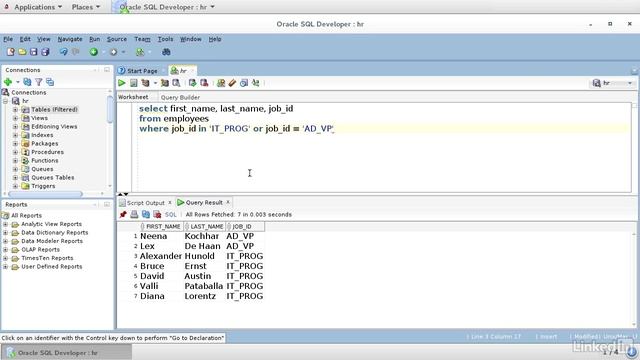Viewport: 640px width, 360px height.
Task: Click the SQL History icon
Action: point(244,83)
